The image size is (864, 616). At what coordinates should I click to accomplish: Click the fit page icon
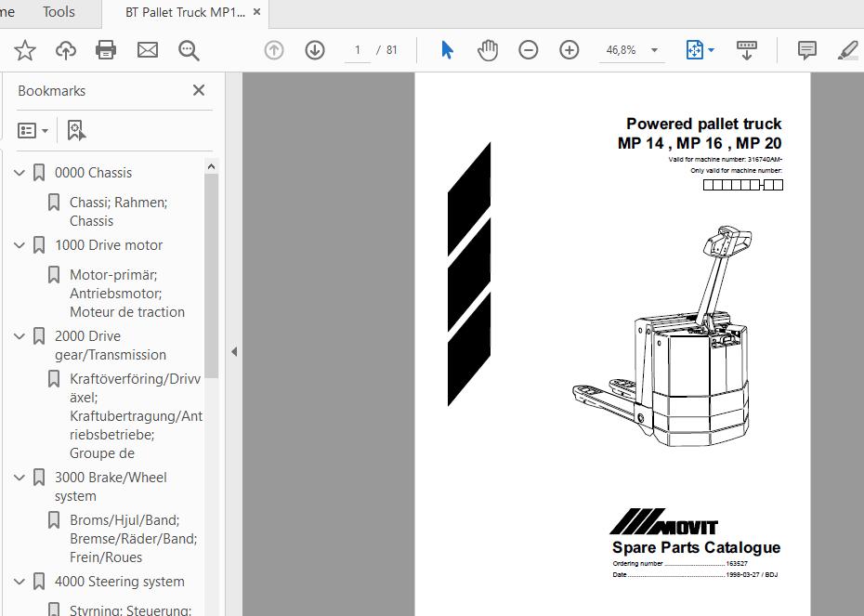[694, 50]
